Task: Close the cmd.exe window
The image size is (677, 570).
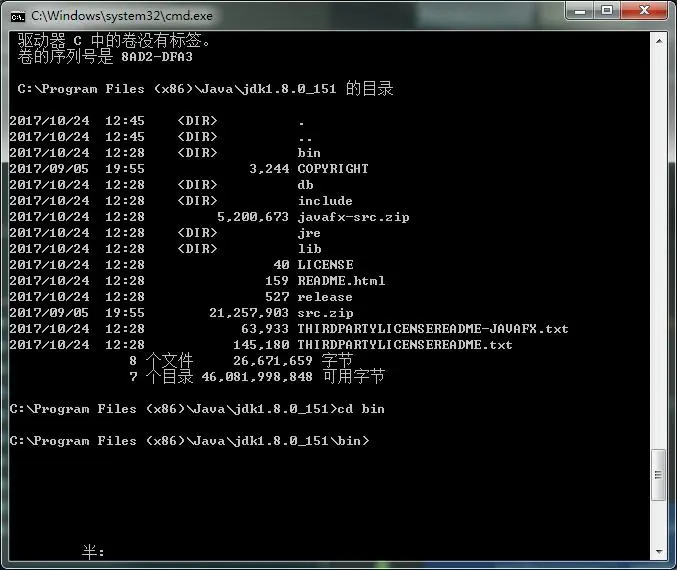Action: (644, 11)
